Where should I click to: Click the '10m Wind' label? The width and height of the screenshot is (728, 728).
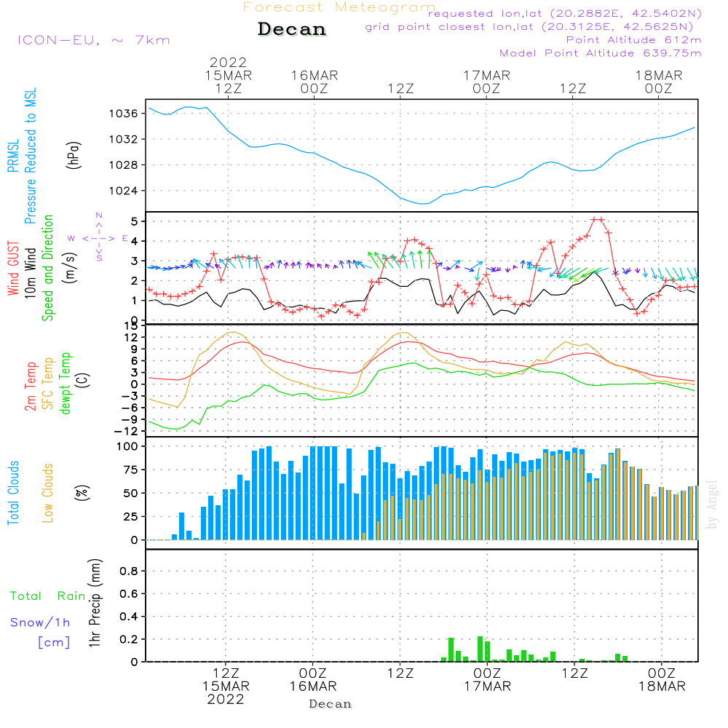[30, 273]
